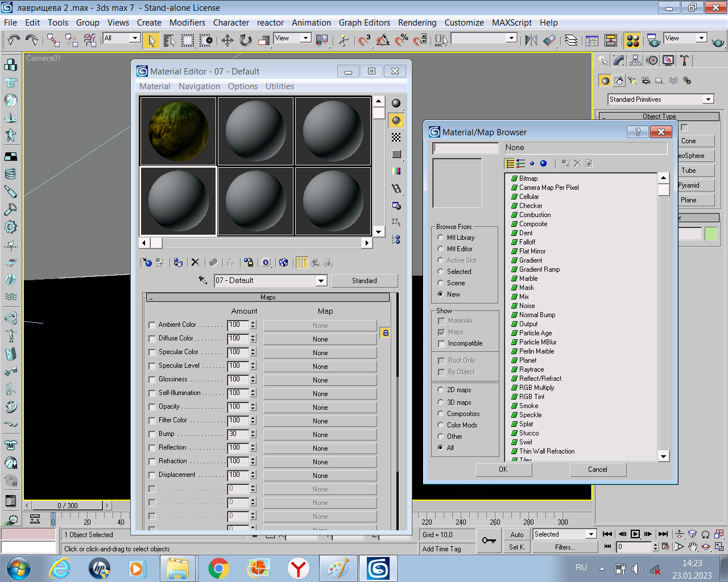
Task: Click Get Material icon in Material Editor
Action: [147, 263]
